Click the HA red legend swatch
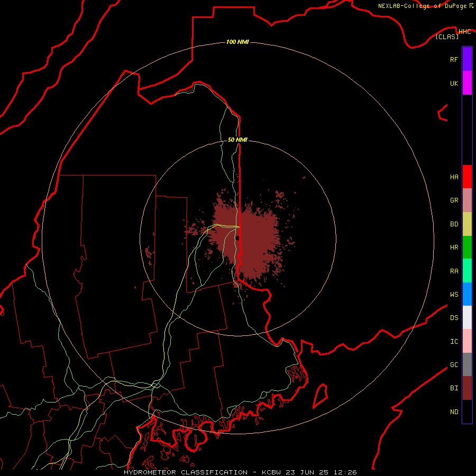Viewport: 476px width, 476px height. tap(467, 177)
